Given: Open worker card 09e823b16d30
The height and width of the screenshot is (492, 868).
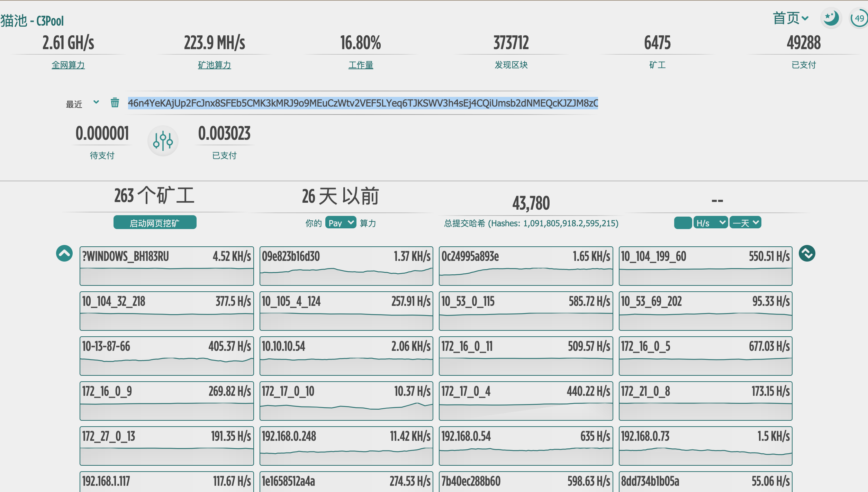Looking at the screenshot, I should coord(346,266).
